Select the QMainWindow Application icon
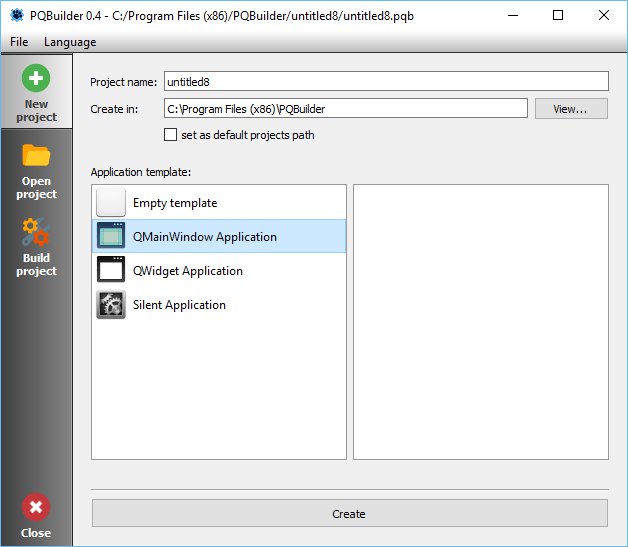Screen dimensions: 628x547 pyautogui.click(x=111, y=236)
